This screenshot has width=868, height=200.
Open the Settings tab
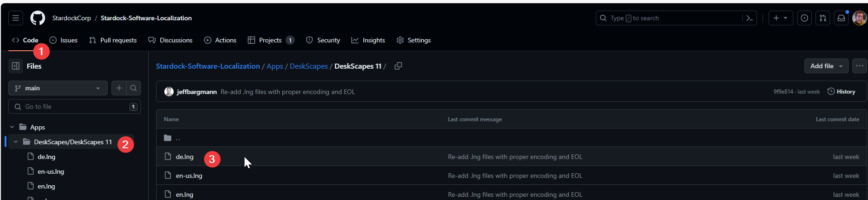click(x=414, y=40)
